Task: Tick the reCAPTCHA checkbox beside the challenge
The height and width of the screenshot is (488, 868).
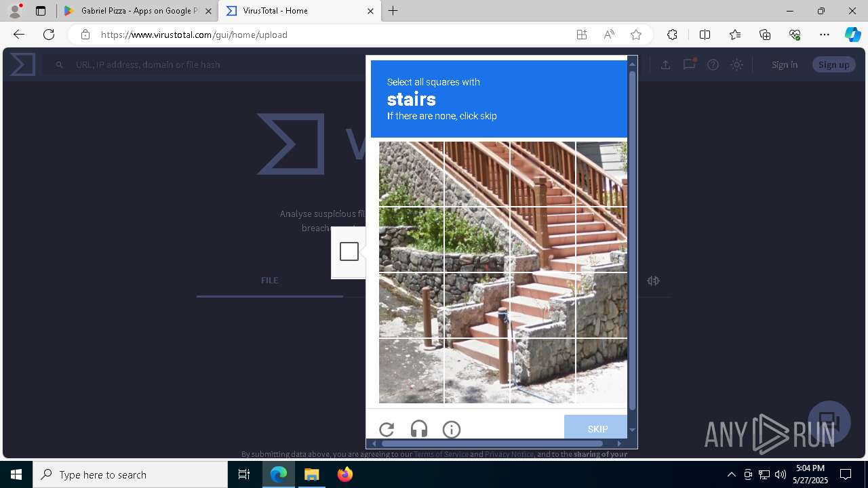Action: coord(349,251)
